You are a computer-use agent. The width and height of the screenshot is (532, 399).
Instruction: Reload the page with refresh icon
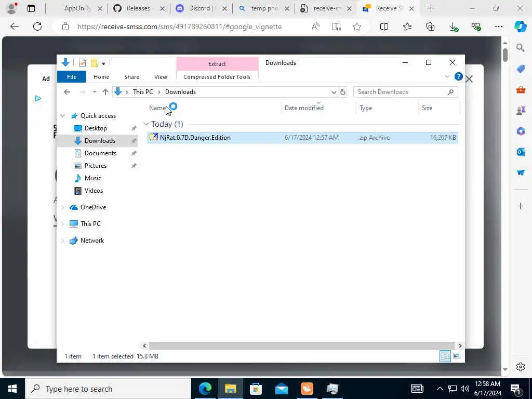[x=37, y=26]
